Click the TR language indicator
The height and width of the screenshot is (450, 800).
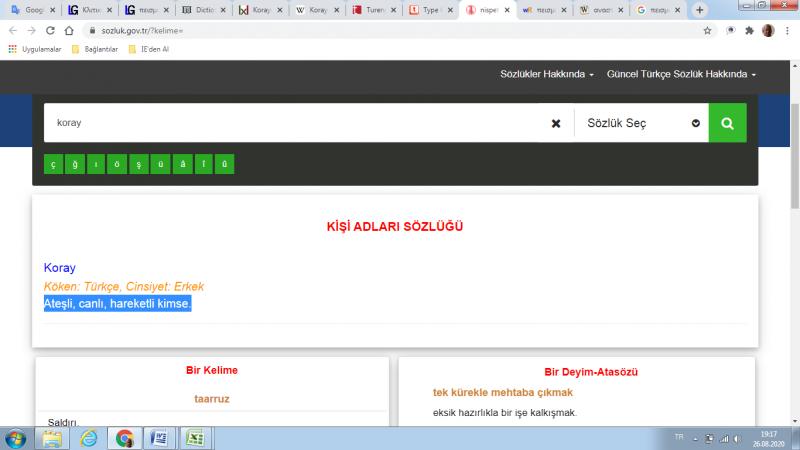tap(679, 437)
